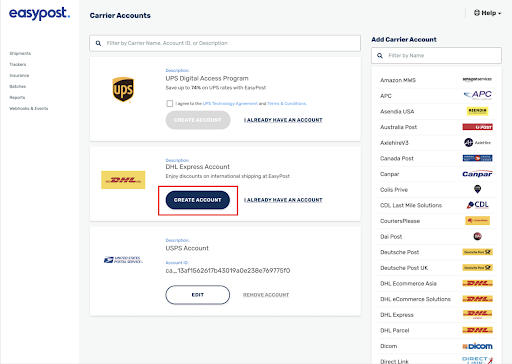Viewport: 512px width, 364px height.
Task: Click the CDL Last Mile Solutions logo
Action: (477, 205)
